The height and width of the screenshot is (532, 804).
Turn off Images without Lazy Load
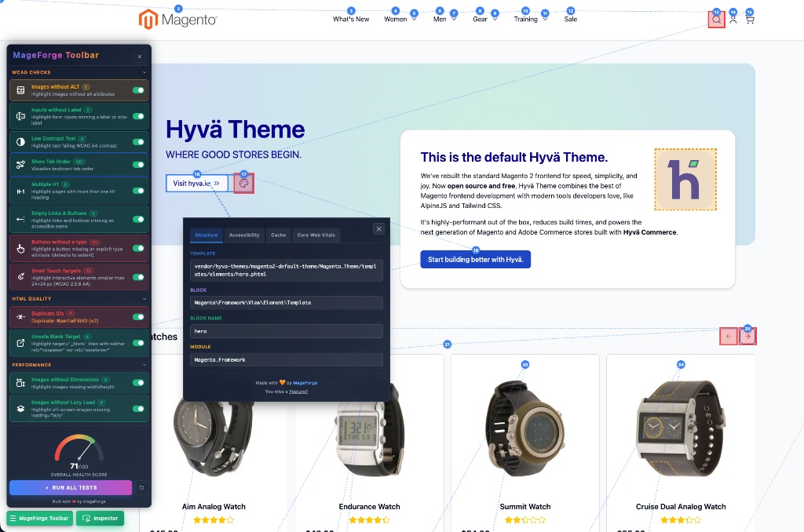point(138,409)
